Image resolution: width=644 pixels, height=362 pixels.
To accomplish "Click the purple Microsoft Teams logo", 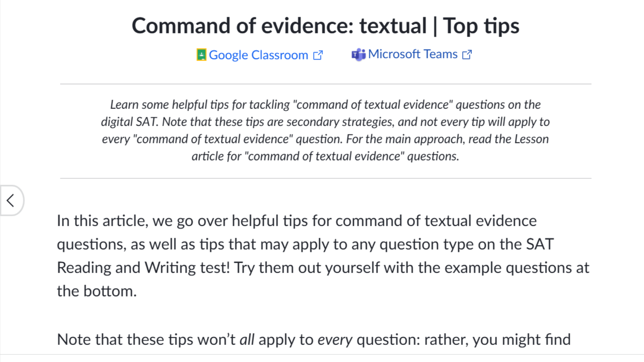I will [x=358, y=55].
